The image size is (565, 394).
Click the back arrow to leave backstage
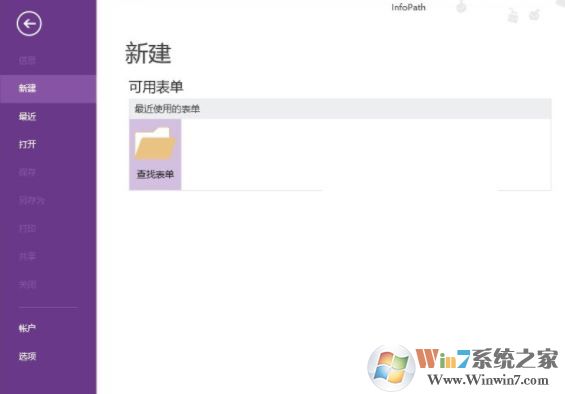pos(29,24)
